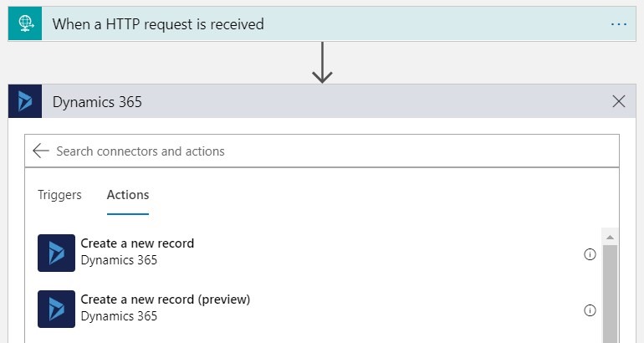This screenshot has height=343, width=644.
Task: Click the HTTP request trigger icon
Action: pos(25,23)
